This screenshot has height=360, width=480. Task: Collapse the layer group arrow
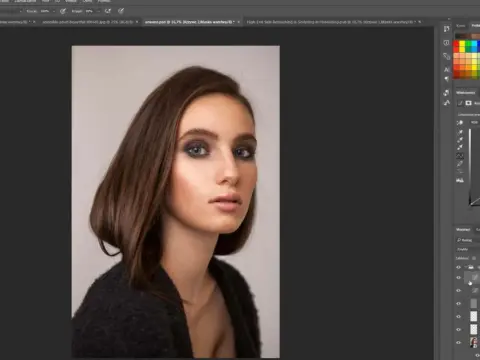pos(466,267)
